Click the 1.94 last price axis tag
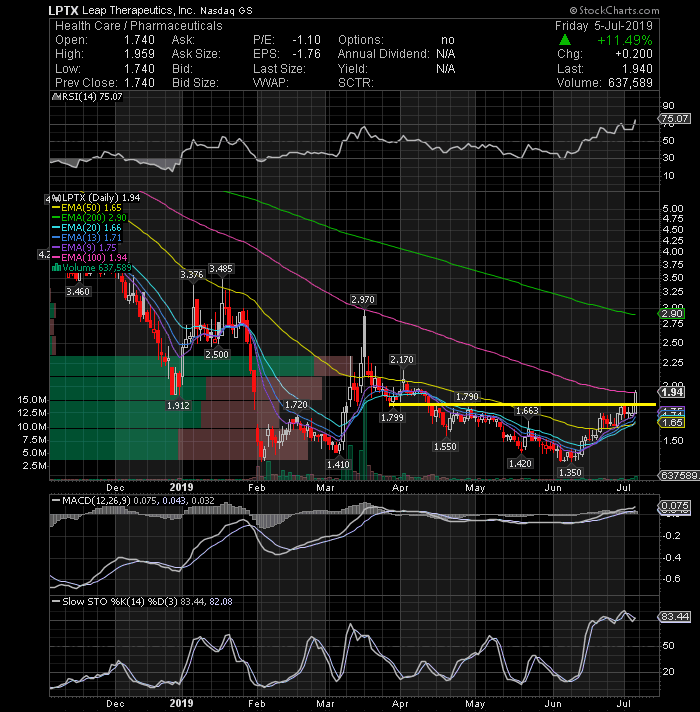Image resolution: width=700 pixels, height=712 pixels. (x=671, y=392)
